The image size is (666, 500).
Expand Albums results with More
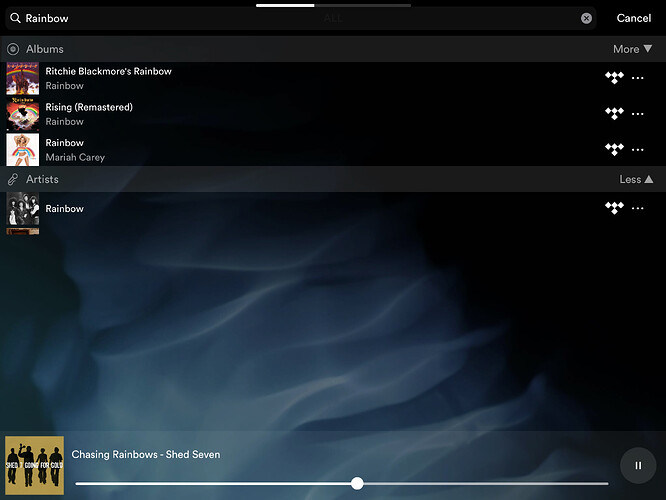632,49
